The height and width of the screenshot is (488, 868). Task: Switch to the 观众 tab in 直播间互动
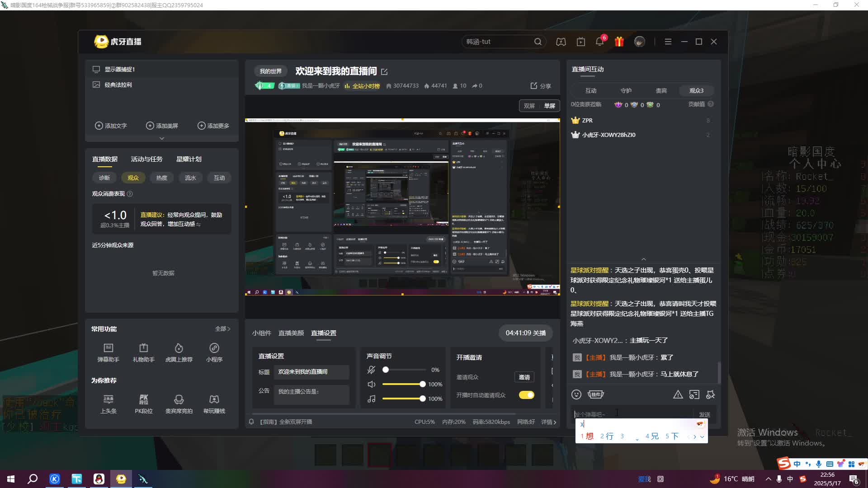click(x=696, y=90)
